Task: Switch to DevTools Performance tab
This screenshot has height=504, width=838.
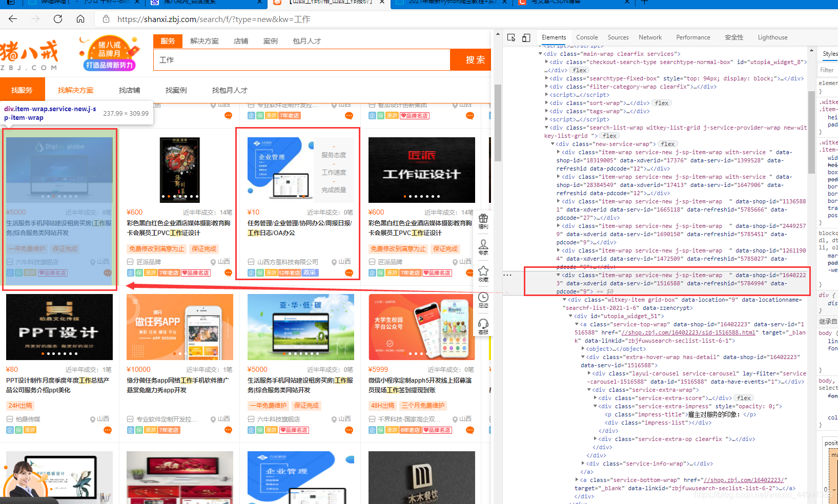Action: (693, 37)
